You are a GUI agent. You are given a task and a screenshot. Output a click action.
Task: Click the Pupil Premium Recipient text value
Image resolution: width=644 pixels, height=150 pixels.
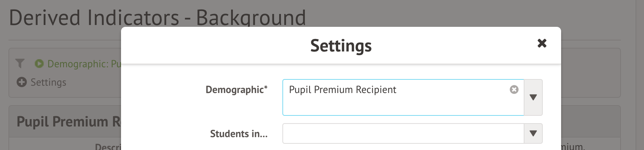click(343, 90)
